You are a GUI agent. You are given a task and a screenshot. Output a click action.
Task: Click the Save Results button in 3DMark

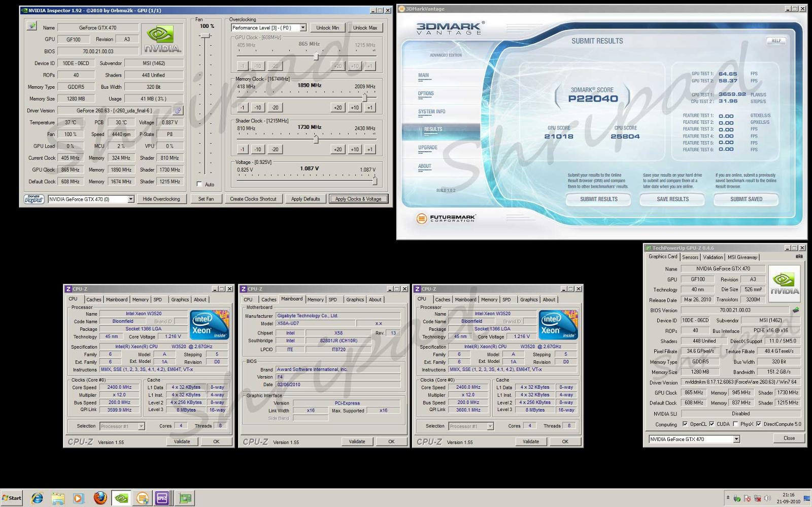point(673,199)
